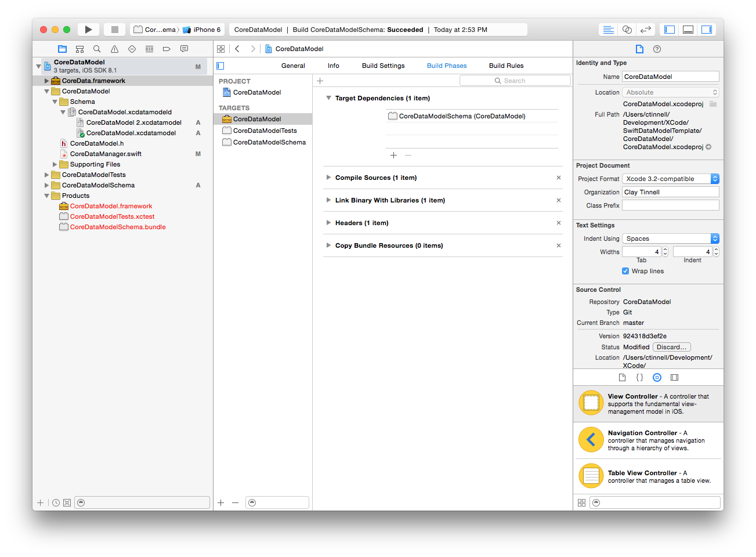
Task: Open the Project Format dropdown
Action: click(x=671, y=179)
